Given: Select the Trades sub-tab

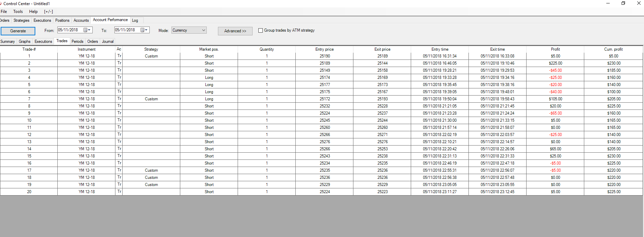Looking at the screenshot, I should pyautogui.click(x=62, y=41).
